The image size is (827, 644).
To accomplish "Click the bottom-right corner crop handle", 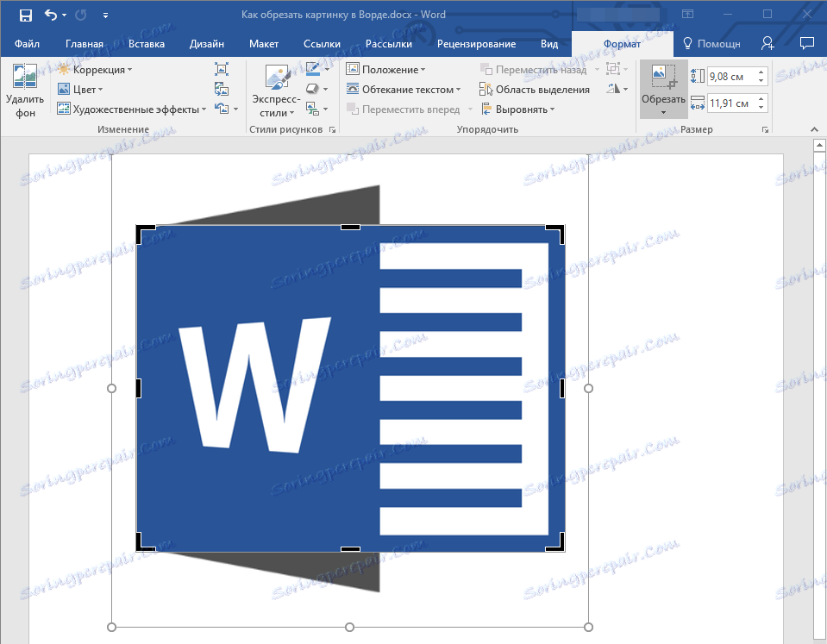I will [x=558, y=545].
